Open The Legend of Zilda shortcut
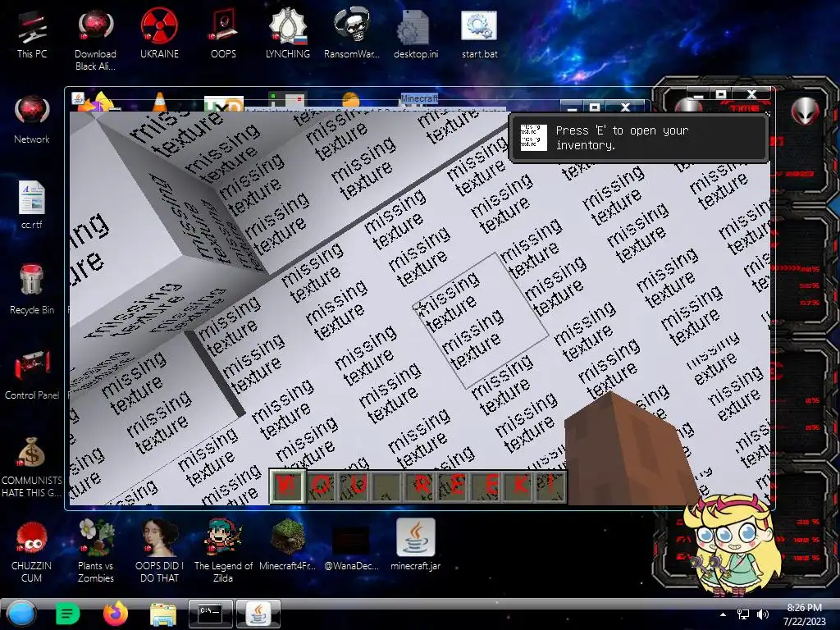Viewport: 840px width, 630px height. coord(223,550)
